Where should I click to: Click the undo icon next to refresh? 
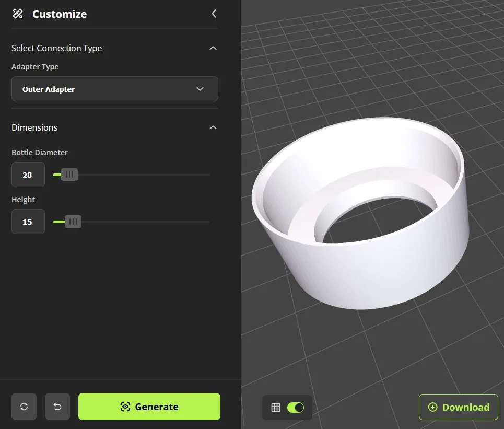57,406
